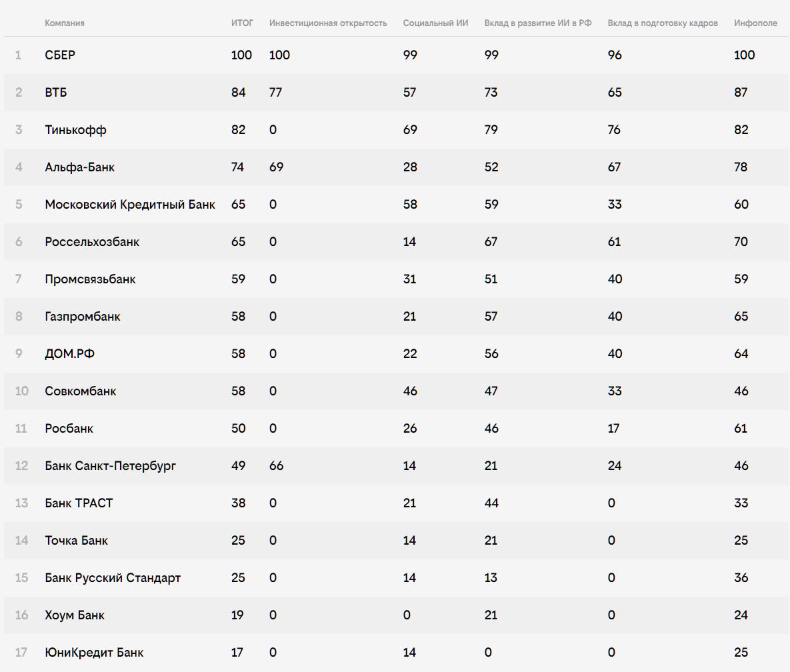Click on Россельхозбанк in the table
This screenshot has height=672, width=790.
click(x=92, y=242)
